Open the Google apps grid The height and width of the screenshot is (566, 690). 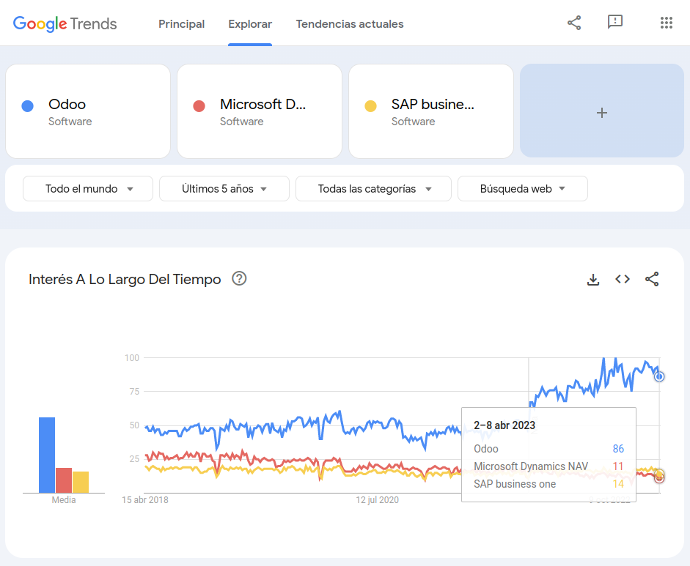point(666,23)
